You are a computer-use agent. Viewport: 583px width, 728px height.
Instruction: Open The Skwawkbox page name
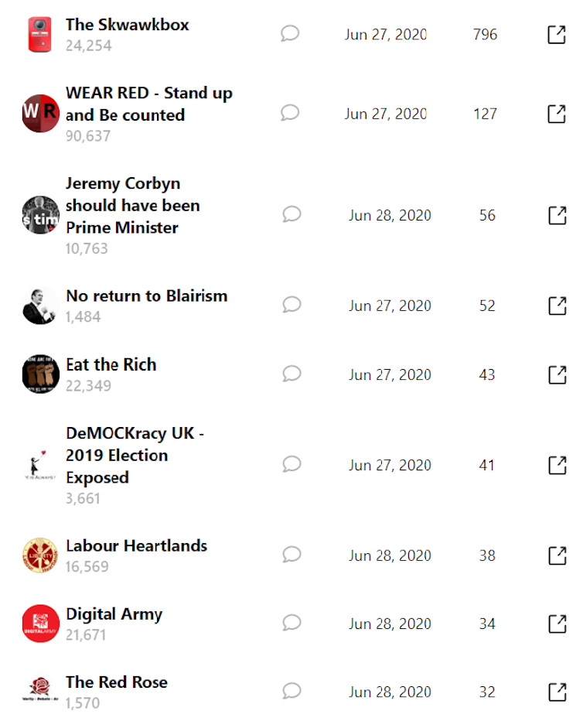[127, 25]
